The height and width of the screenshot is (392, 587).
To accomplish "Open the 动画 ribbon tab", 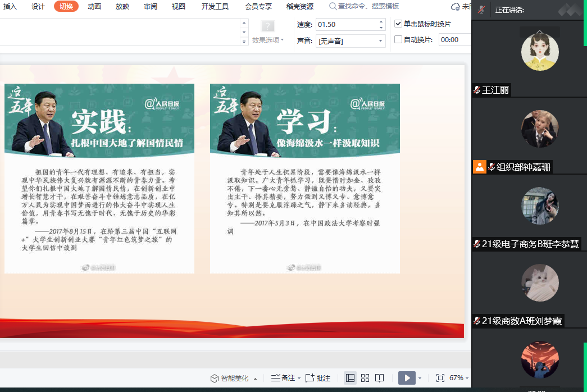I will coord(94,7).
